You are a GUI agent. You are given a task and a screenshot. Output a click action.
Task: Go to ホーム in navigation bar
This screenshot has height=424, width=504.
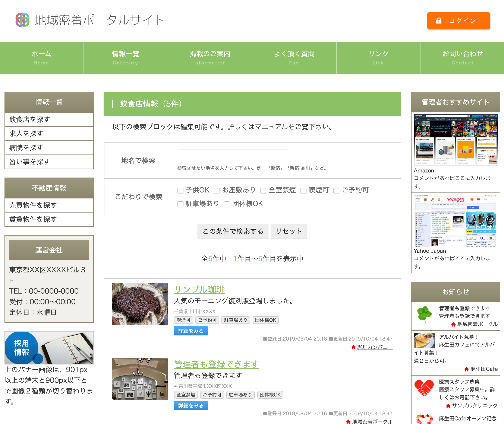pos(41,58)
